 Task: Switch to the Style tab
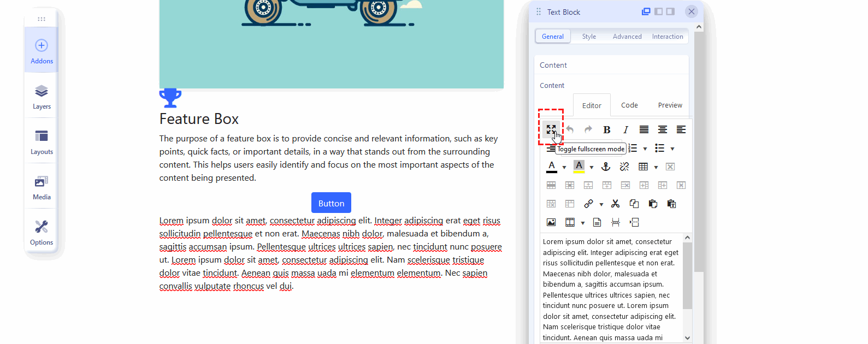click(x=589, y=37)
